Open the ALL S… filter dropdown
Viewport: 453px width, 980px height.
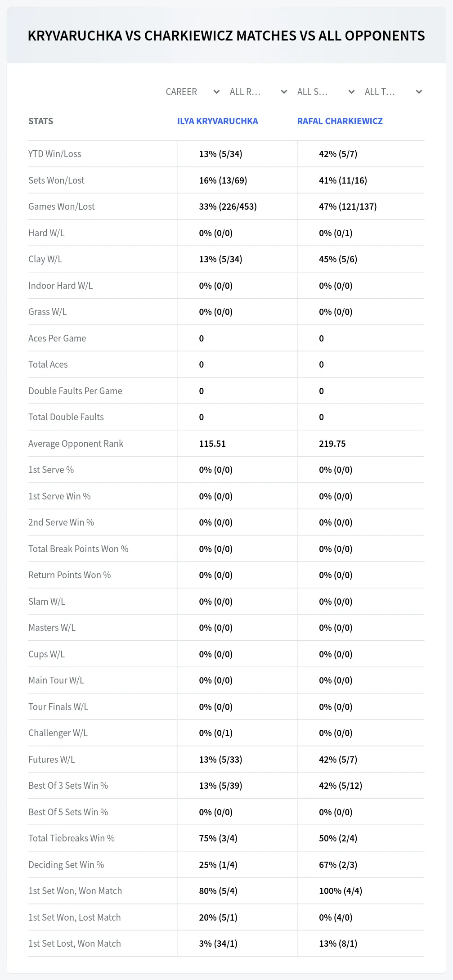tap(326, 92)
